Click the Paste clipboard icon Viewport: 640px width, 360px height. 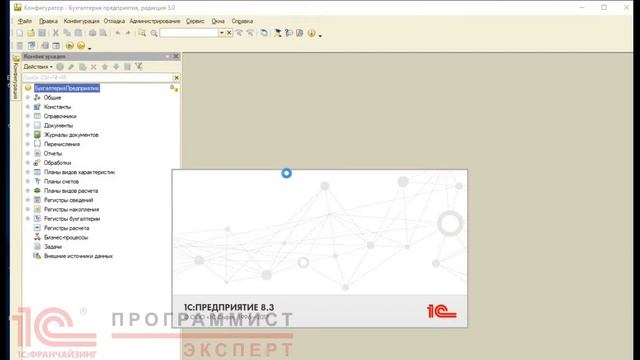coord(78,33)
